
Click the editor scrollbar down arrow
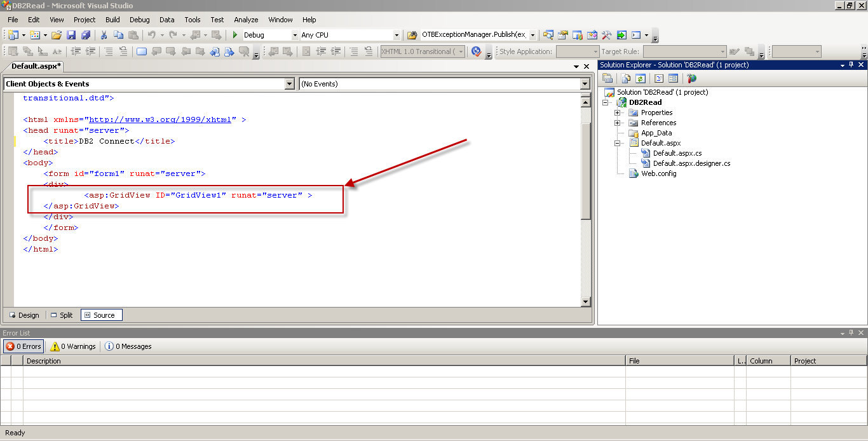586,302
